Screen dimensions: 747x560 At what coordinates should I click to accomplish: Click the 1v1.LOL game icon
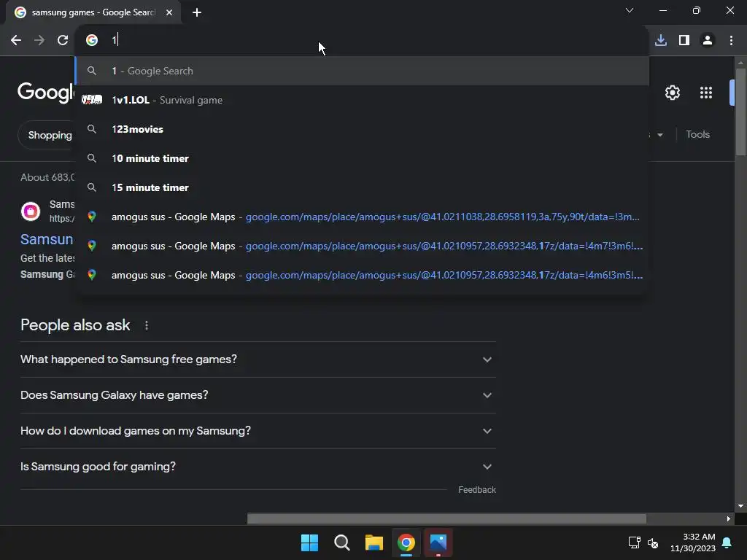pyautogui.click(x=92, y=100)
